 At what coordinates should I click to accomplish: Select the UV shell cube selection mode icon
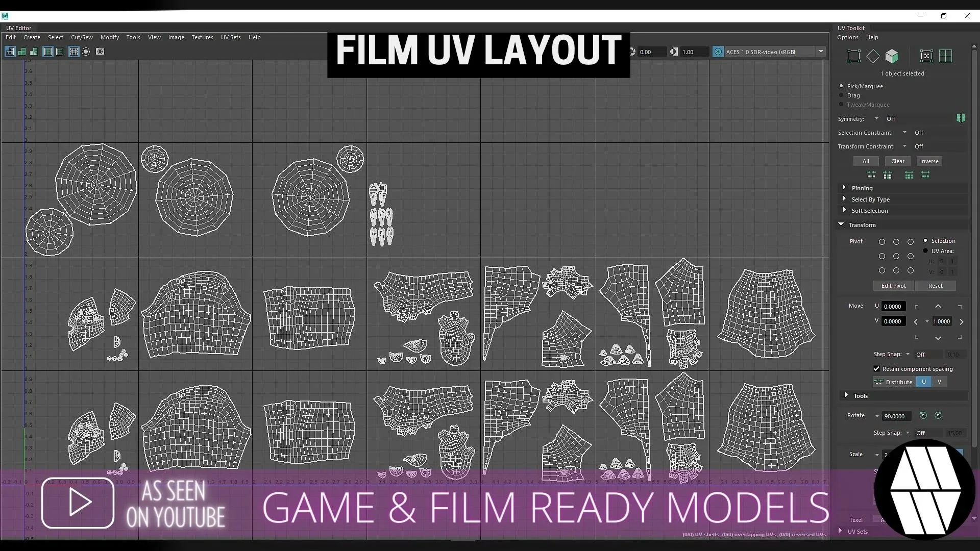[892, 56]
